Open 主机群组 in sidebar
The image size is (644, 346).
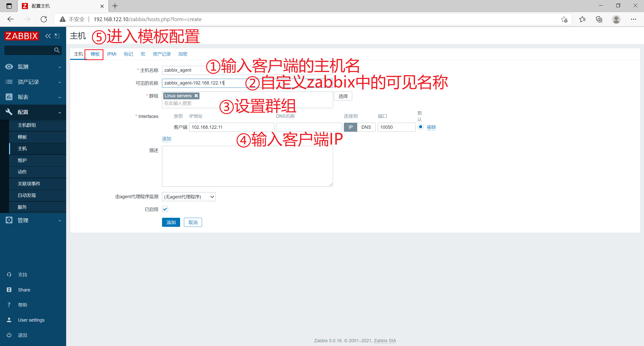pyautogui.click(x=37, y=125)
